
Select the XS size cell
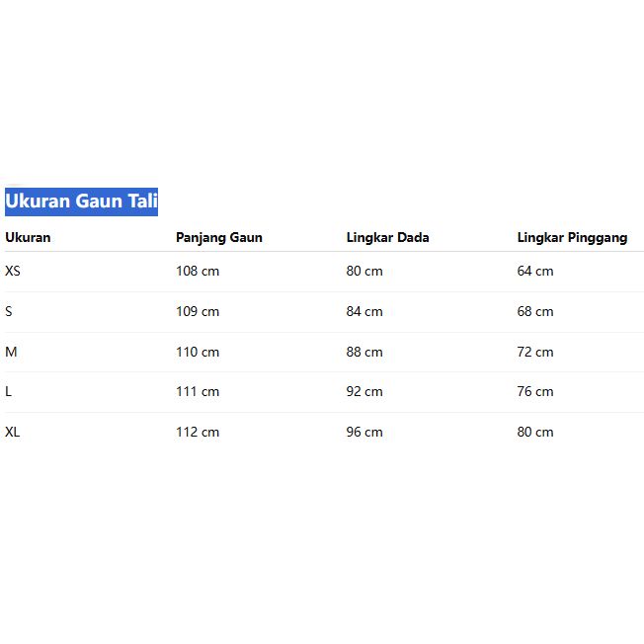[x=13, y=271]
